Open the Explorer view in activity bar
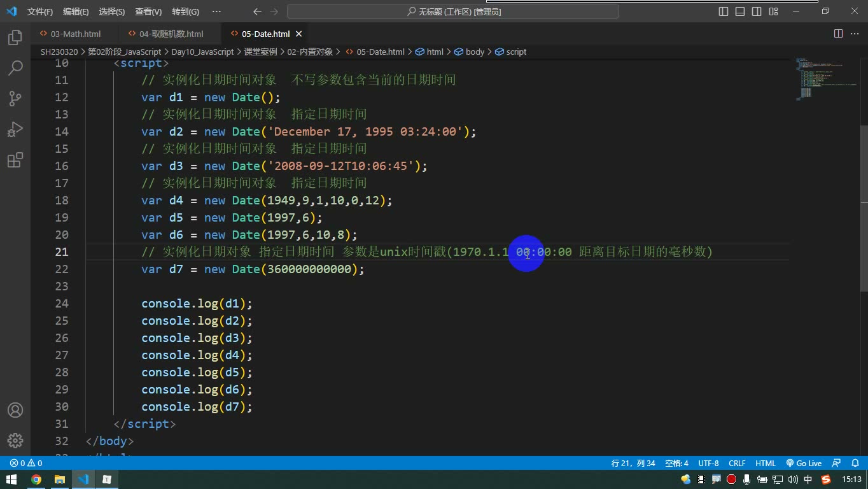 click(15, 38)
